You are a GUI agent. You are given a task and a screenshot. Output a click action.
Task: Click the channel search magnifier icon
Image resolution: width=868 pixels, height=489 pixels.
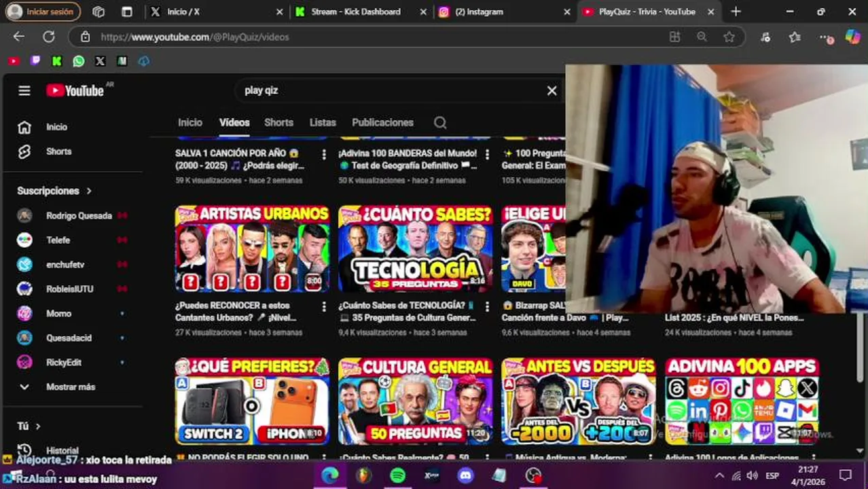click(x=440, y=123)
